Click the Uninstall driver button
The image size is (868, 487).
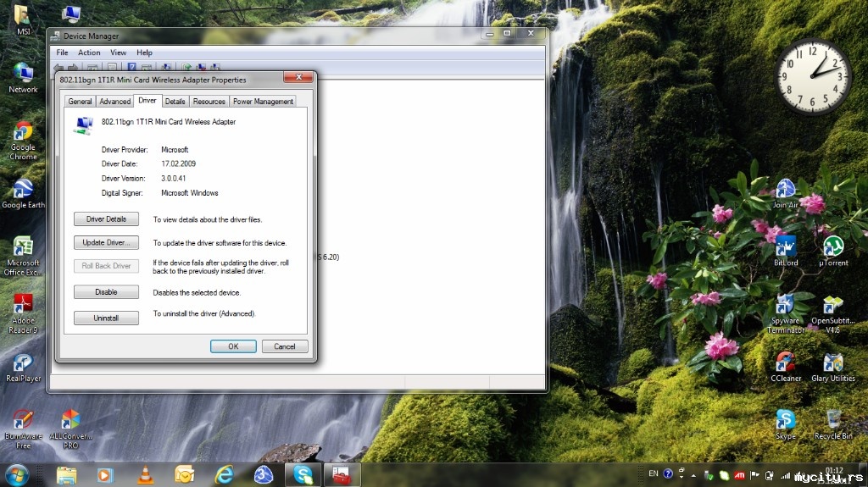[x=106, y=318]
